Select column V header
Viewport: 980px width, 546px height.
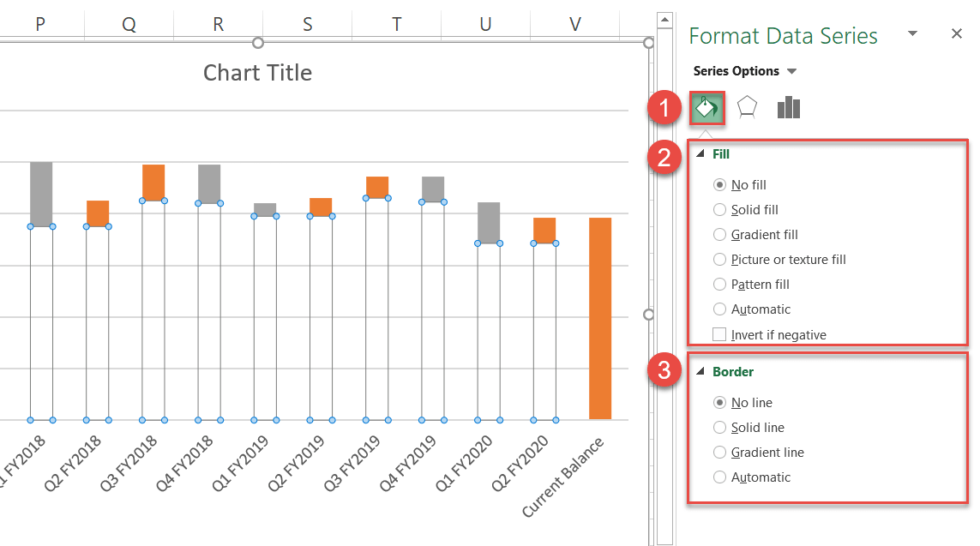(x=575, y=24)
